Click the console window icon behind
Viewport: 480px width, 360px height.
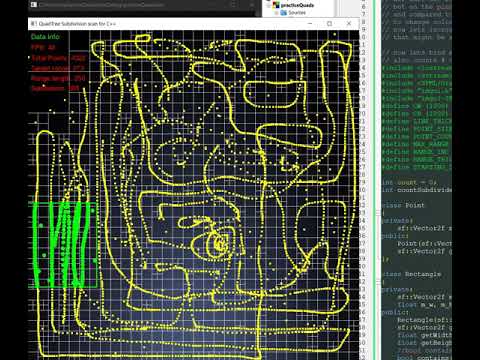(x=33, y=5)
